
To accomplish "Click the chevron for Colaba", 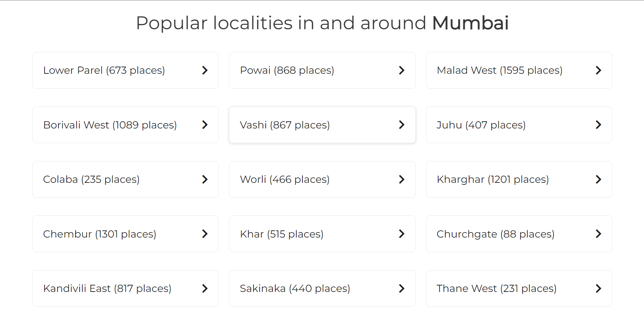I will pos(205,179).
